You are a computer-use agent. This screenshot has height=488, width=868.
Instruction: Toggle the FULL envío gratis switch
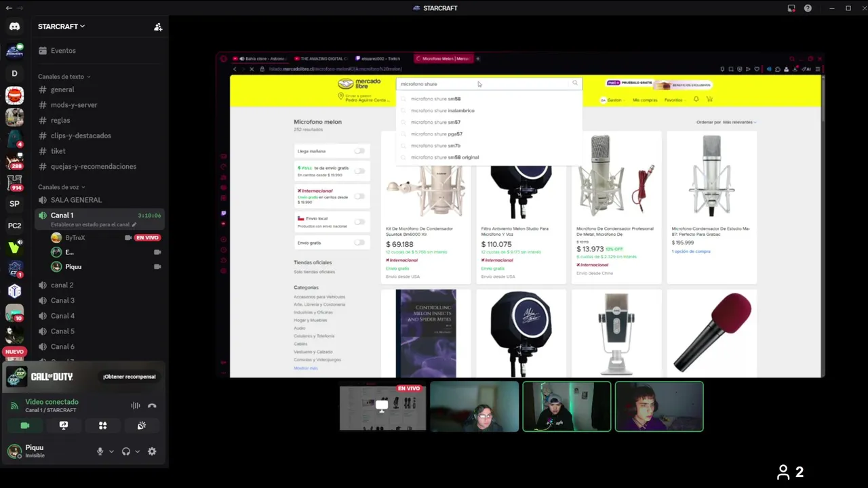click(x=359, y=171)
